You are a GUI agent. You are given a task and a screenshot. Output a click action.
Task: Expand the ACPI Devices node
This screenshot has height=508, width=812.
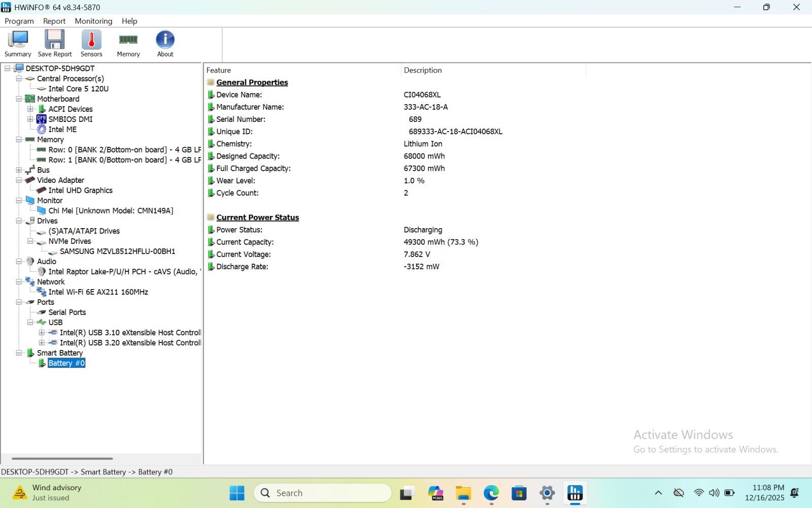(30, 109)
